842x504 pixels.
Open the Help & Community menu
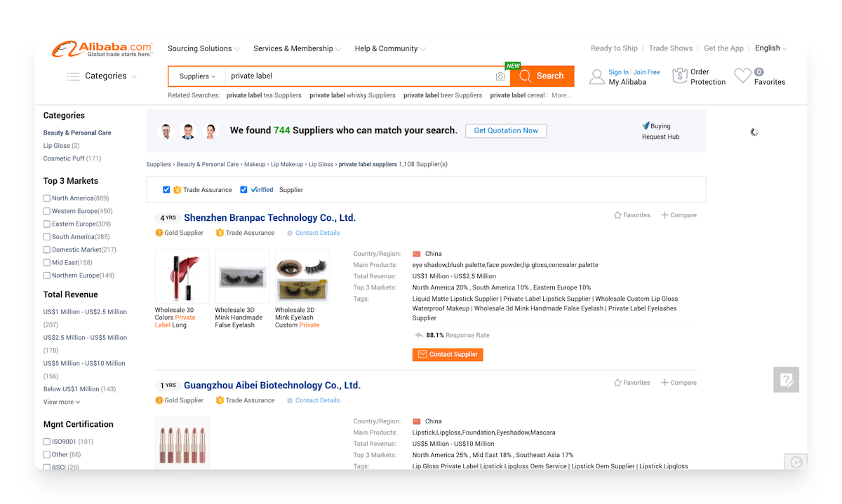pyautogui.click(x=387, y=48)
